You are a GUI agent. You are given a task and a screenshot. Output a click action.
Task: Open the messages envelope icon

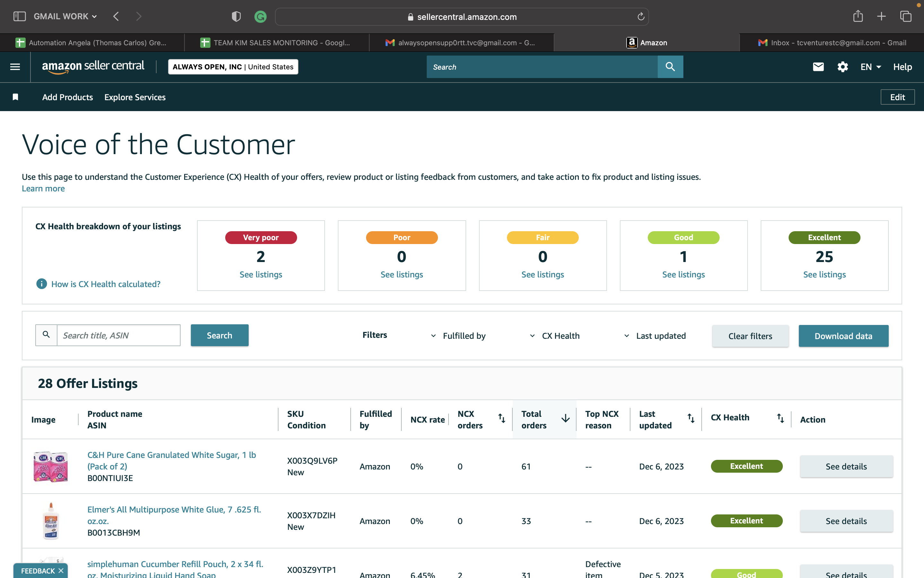[x=818, y=67]
